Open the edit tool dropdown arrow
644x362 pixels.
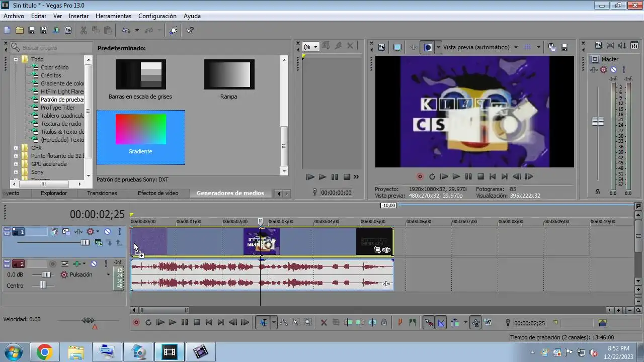point(274,323)
